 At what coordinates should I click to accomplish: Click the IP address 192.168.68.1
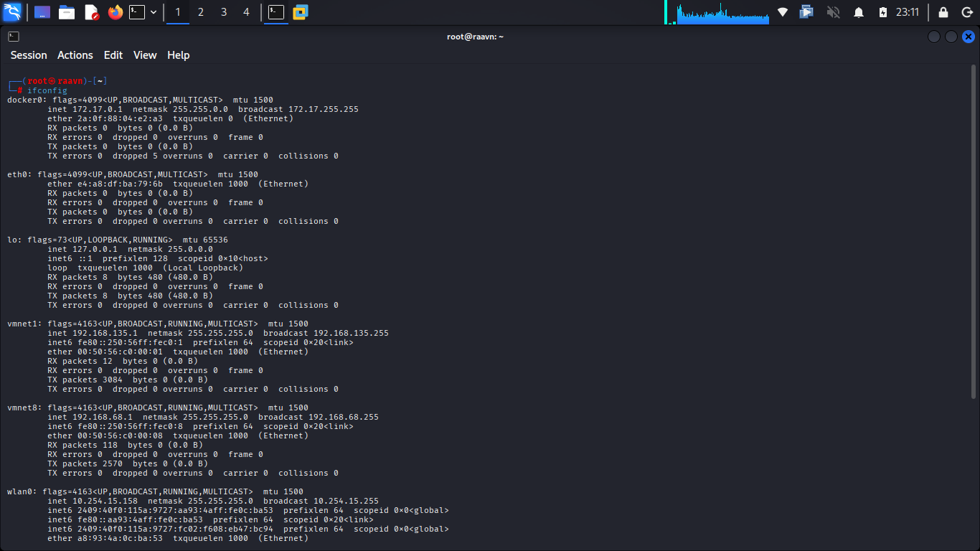(103, 417)
